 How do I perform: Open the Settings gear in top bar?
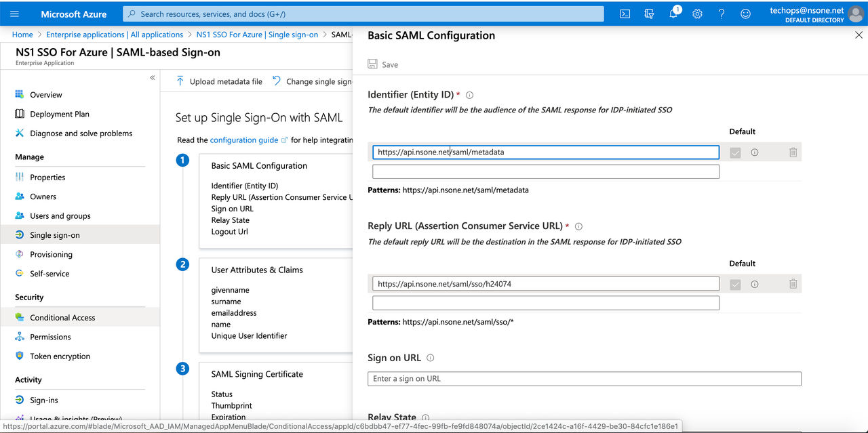point(697,14)
